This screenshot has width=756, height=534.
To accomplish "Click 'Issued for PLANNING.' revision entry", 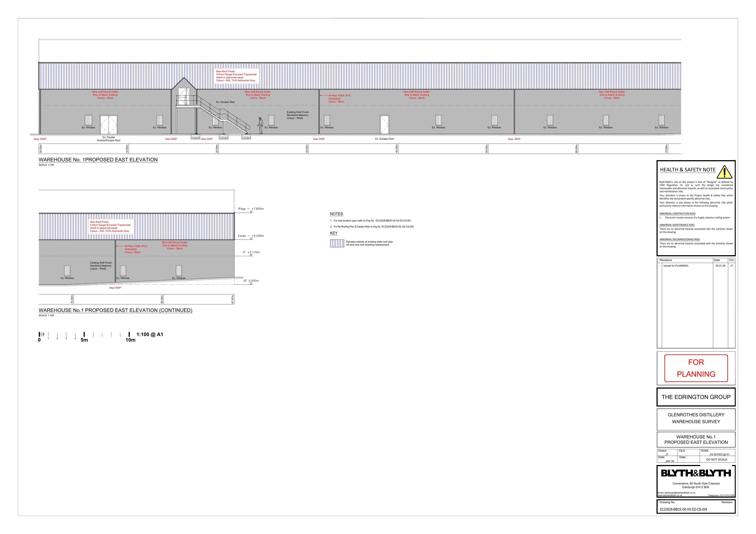I will point(676,266).
